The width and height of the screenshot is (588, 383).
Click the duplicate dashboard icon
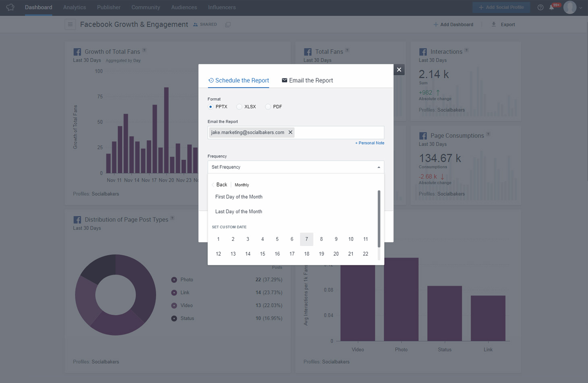point(228,25)
